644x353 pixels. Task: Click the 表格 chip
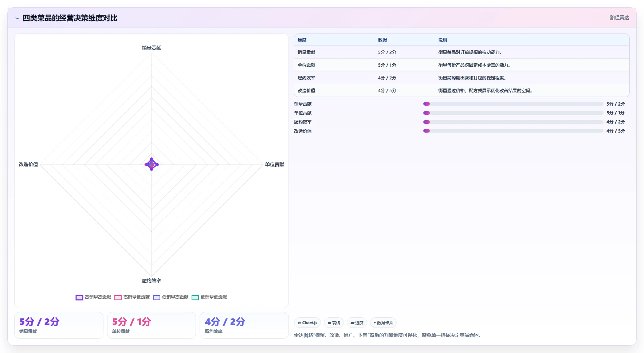(334, 323)
